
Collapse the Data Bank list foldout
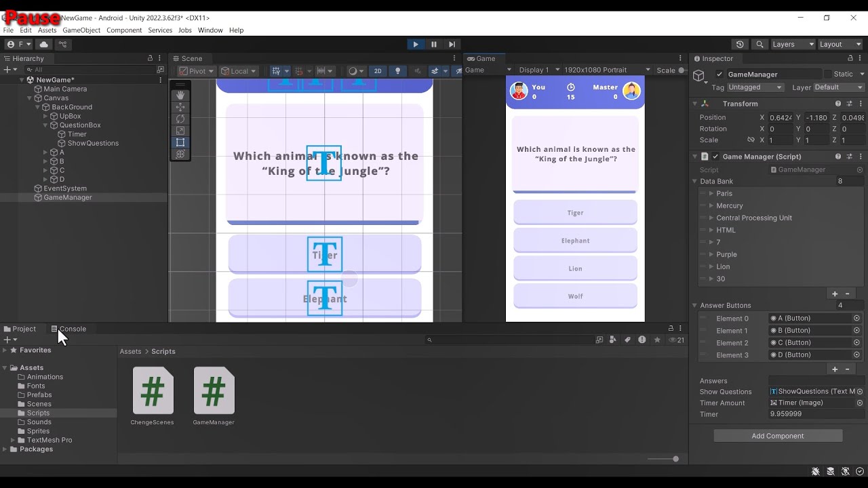695,182
